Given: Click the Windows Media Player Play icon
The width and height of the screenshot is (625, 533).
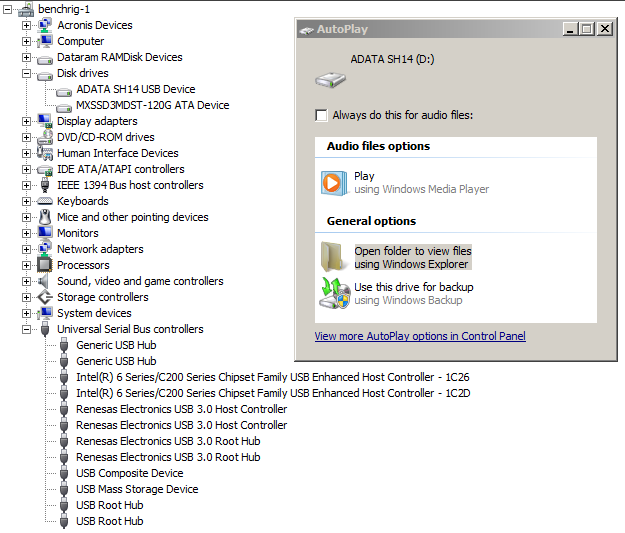Looking at the screenshot, I should (332, 183).
